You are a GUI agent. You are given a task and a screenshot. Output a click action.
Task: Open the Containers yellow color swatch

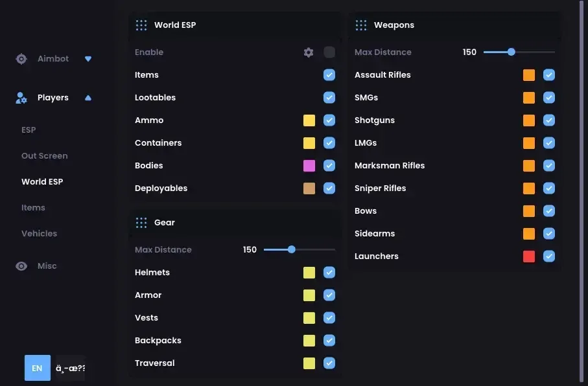pos(309,143)
